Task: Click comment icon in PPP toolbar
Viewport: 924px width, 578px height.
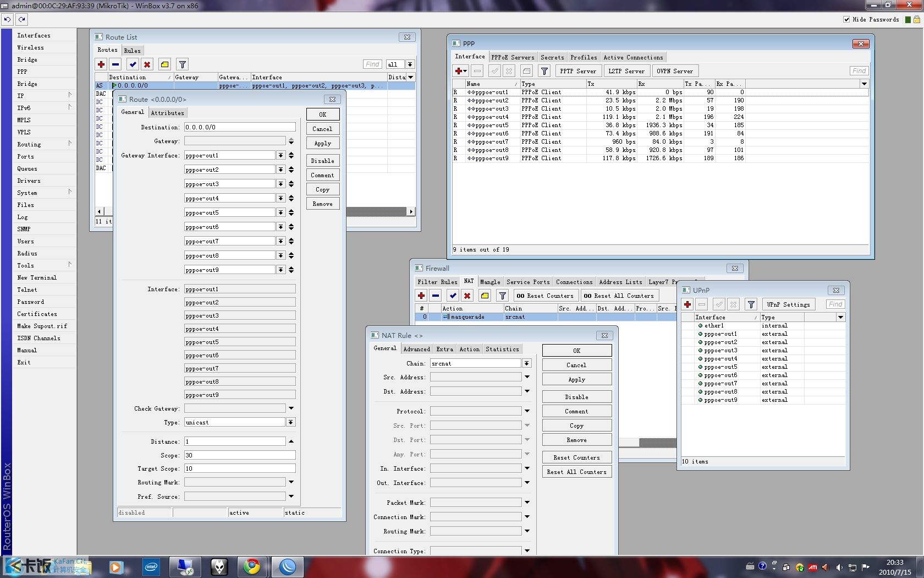Action: pos(527,71)
